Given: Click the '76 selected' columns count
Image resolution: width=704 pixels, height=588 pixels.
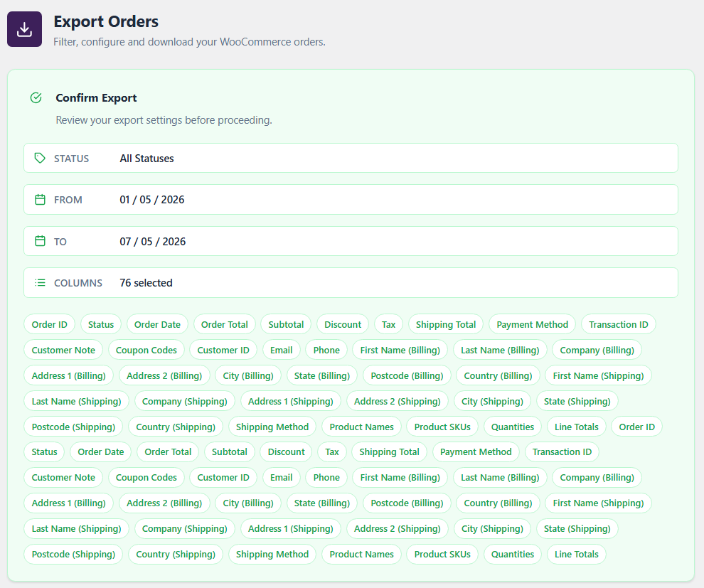Looking at the screenshot, I should tap(146, 283).
